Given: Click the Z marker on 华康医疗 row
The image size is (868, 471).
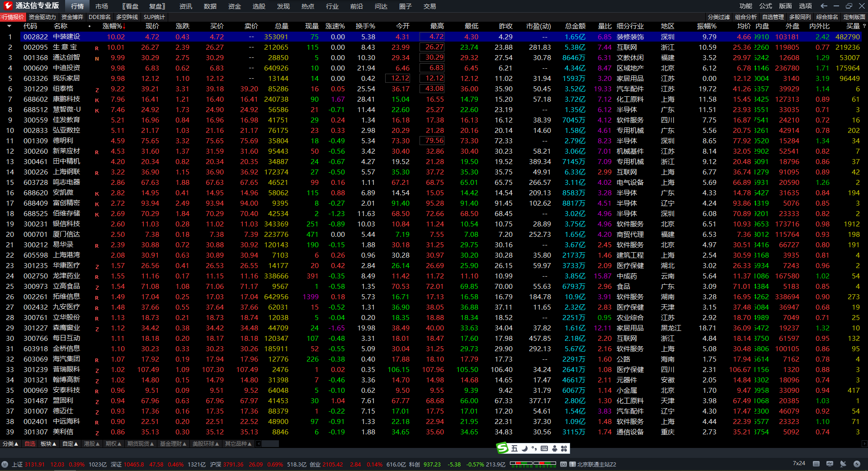Looking at the screenshot, I should pos(97,266).
